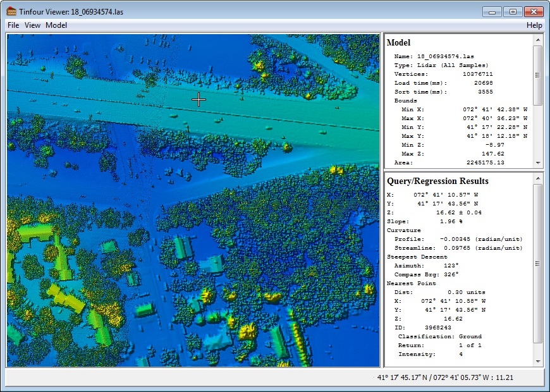Close the Tinfour Viewer window
This screenshot has height=392, width=550.
click(534, 11)
